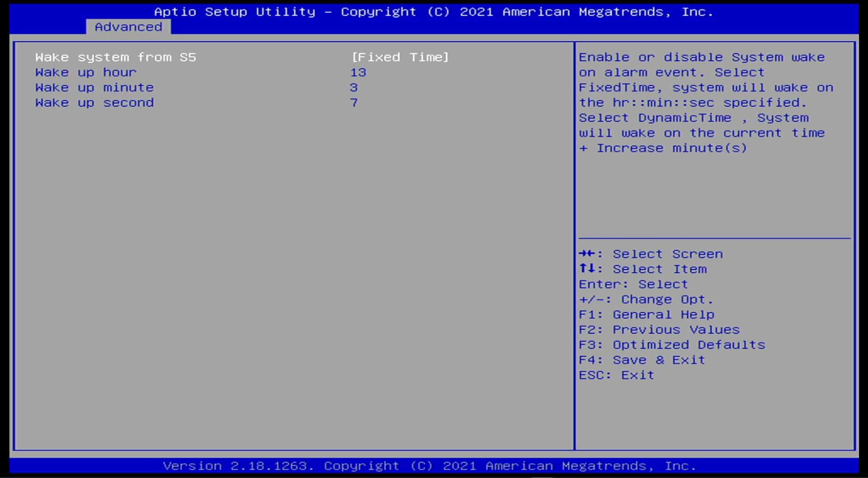Screen dimensions: 868x478
Task: Select the Wake system from S5 setting
Action: [x=116, y=57]
